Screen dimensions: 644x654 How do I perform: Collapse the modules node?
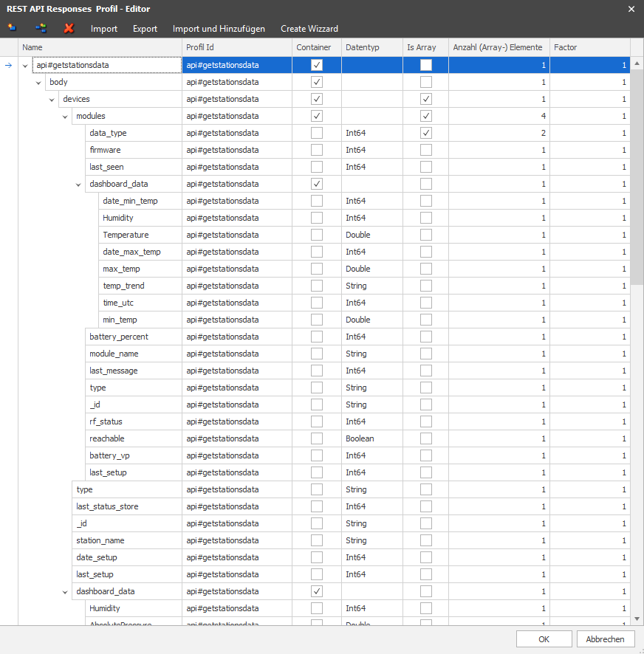(x=65, y=117)
